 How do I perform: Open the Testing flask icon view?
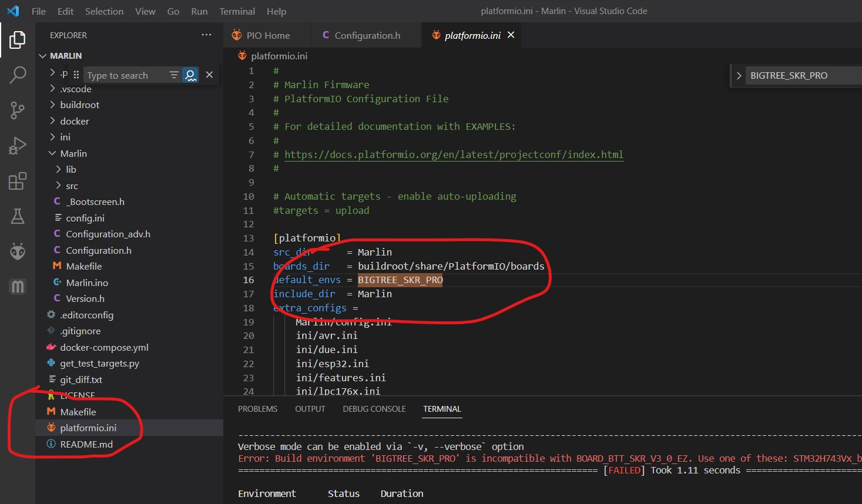pos(18,217)
